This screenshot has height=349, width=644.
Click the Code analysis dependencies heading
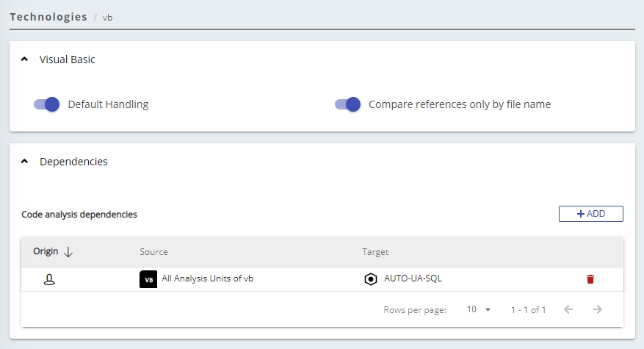click(79, 215)
